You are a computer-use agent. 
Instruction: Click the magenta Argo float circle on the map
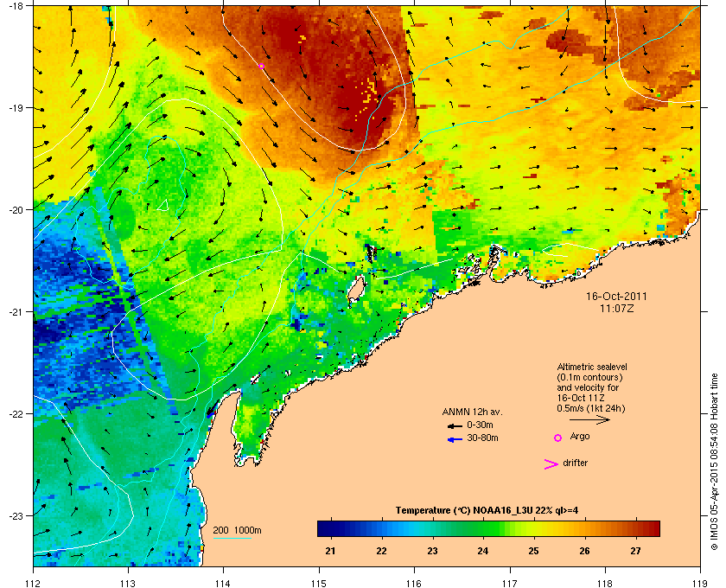click(x=261, y=67)
